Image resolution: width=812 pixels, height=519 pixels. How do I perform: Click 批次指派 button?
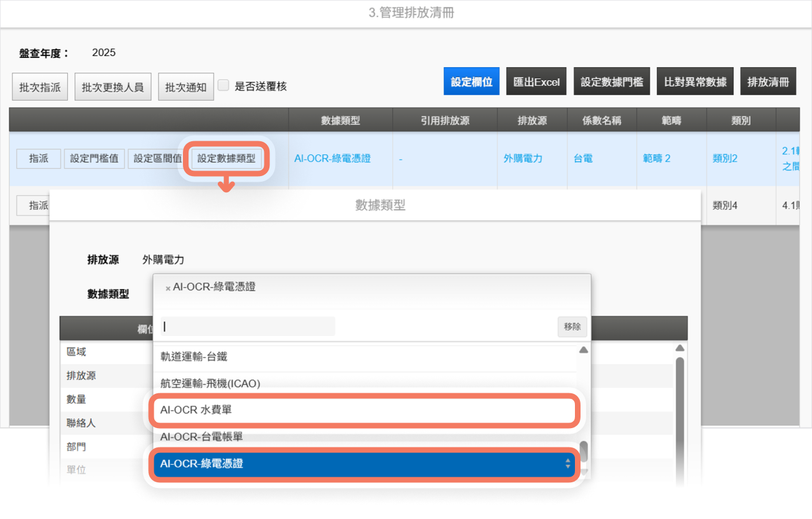[40, 87]
